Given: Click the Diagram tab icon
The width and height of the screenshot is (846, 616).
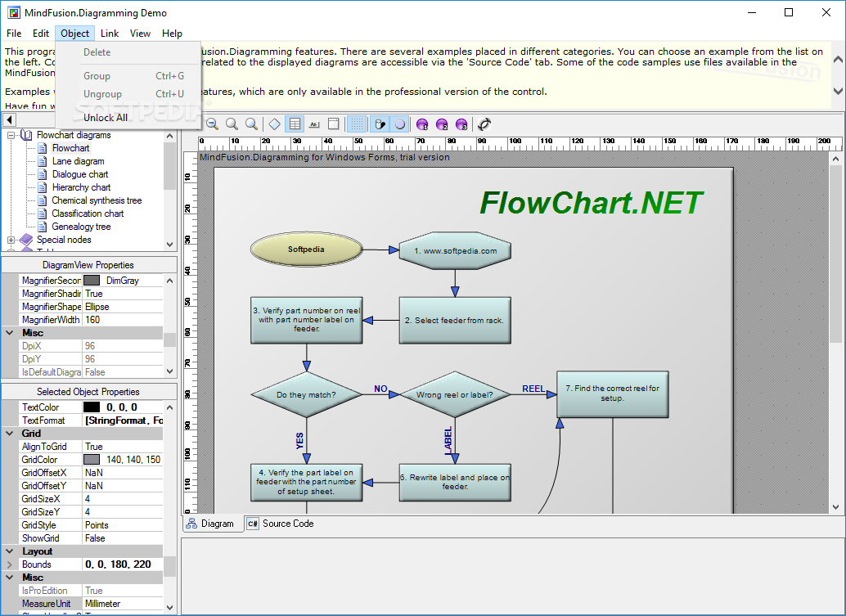Looking at the screenshot, I should (x=191, y=524).
